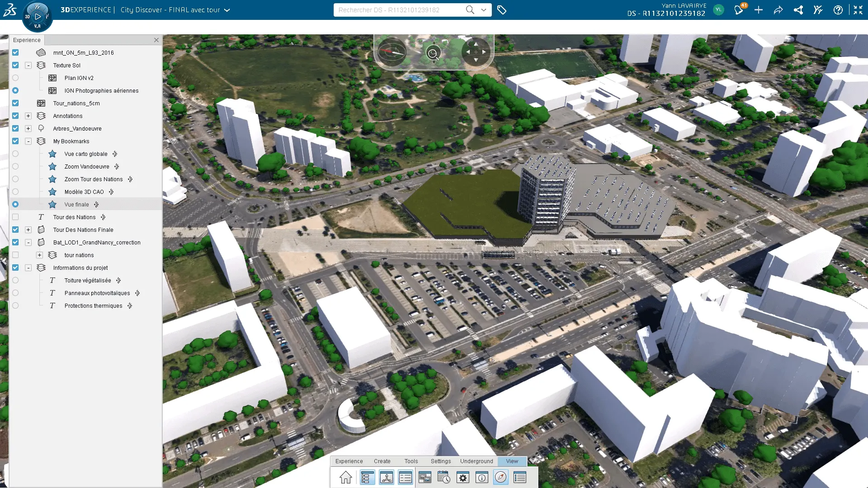The height and width of the screenshot is (488, 868).
Task: Expand the Annotations tree node
Action: pyautogui.click(x=28, y=116)
